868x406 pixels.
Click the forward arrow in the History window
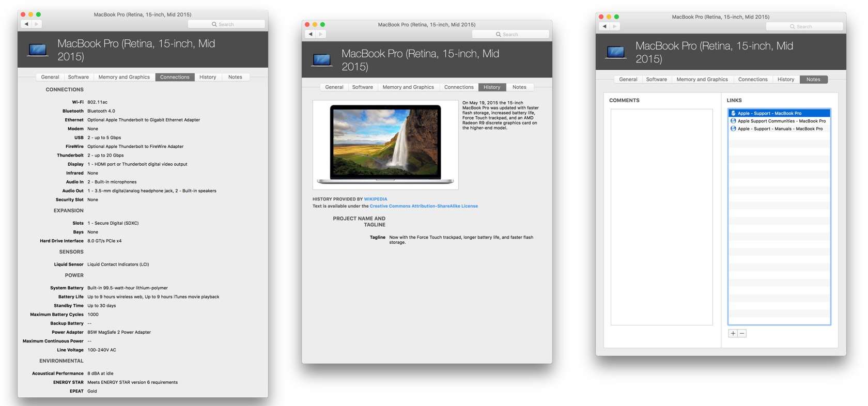coord(321,34)
